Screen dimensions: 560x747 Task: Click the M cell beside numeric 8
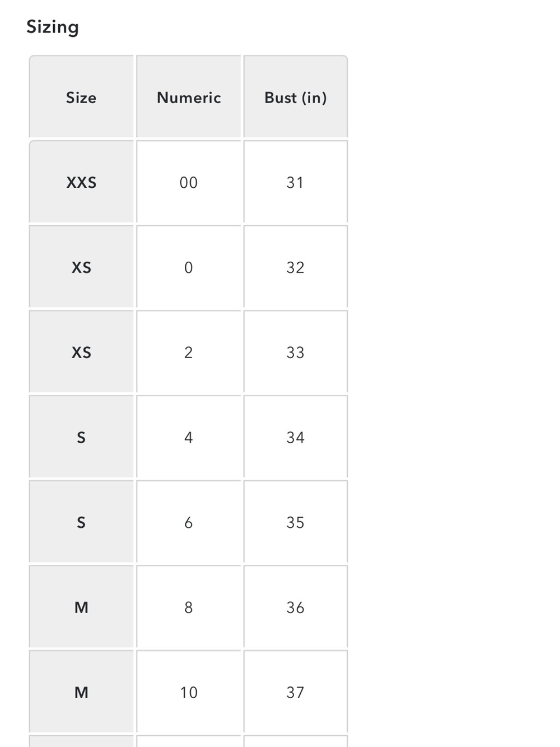pos(81,607)
